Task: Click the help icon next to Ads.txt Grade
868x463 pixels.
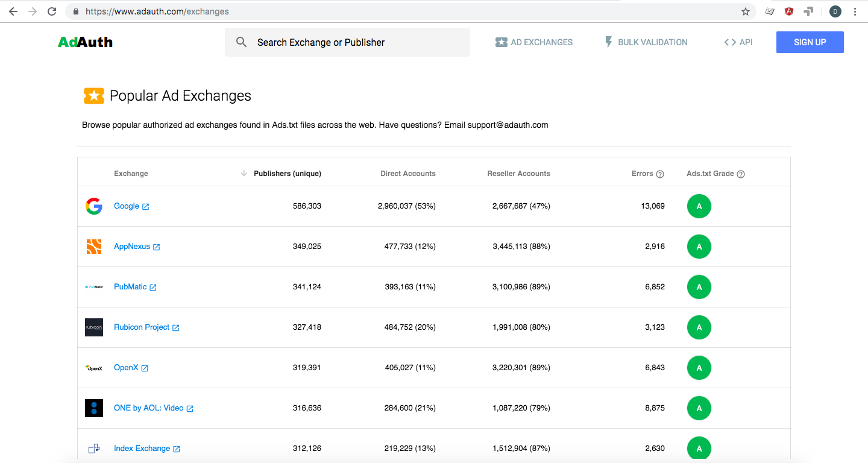Action: click(741, 173)
